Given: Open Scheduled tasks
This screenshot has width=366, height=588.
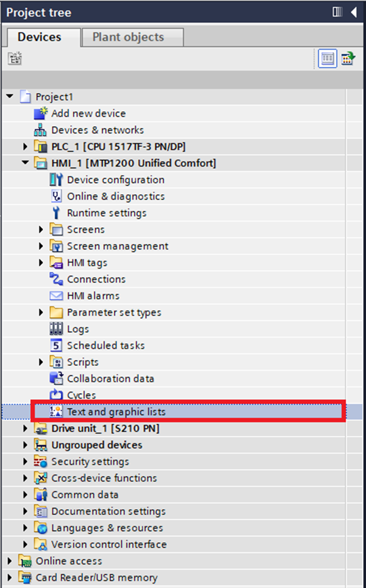Looking at the screenshot, I should coord(106,346).
